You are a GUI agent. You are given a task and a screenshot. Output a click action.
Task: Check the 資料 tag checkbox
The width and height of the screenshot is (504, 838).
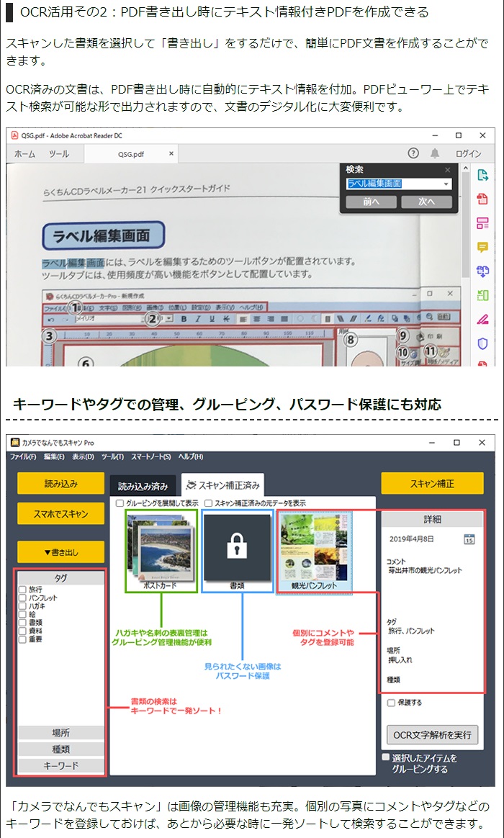tap(22, 631)
